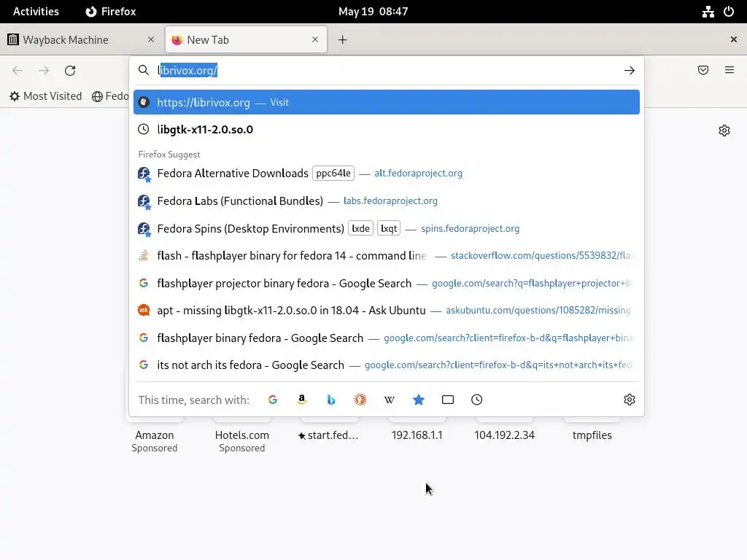This screenshot has width=747, height=560.
Task: Search Bookmarks using the star icon
Action: tap(418, 400)
